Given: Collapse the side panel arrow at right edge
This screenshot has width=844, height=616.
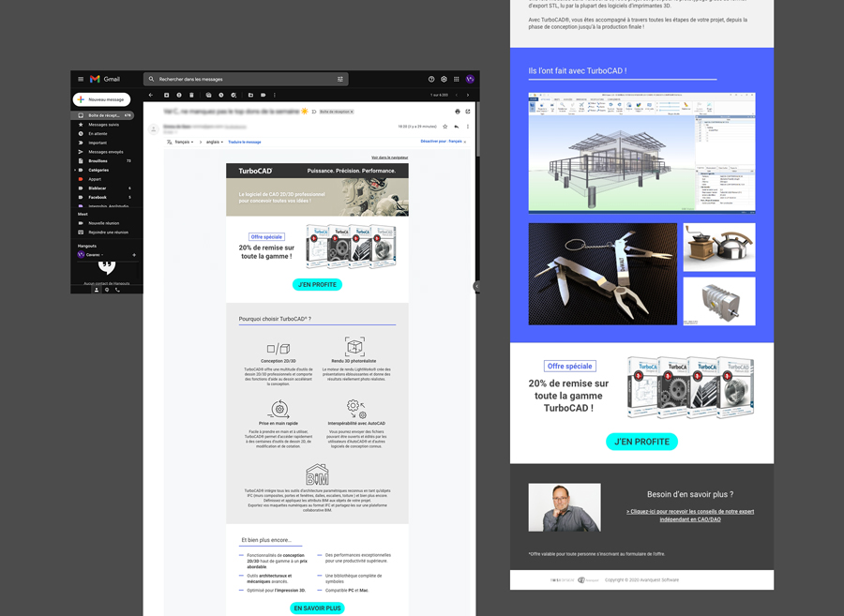Looking at the screenshot, I should [477, 286].
